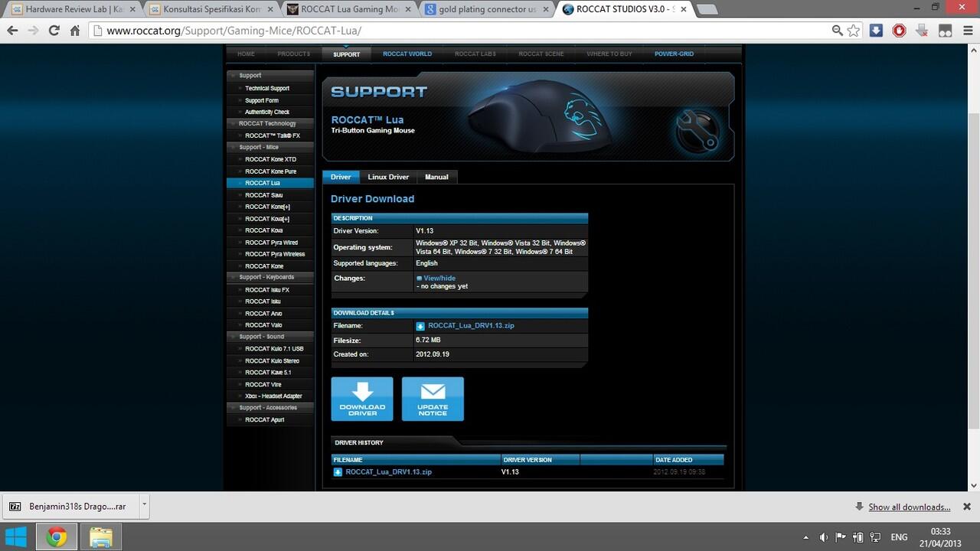
Task: Open the HOME navigation menu item
Action: click(246, 54)
